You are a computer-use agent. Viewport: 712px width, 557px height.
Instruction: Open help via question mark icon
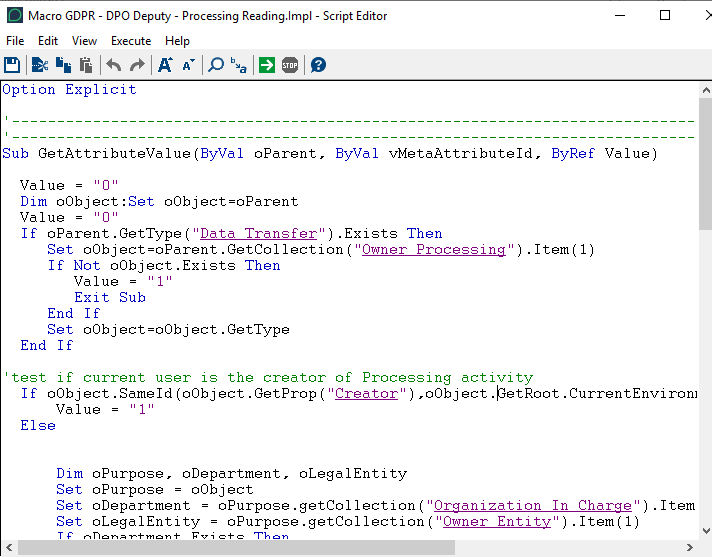point(318,65)
